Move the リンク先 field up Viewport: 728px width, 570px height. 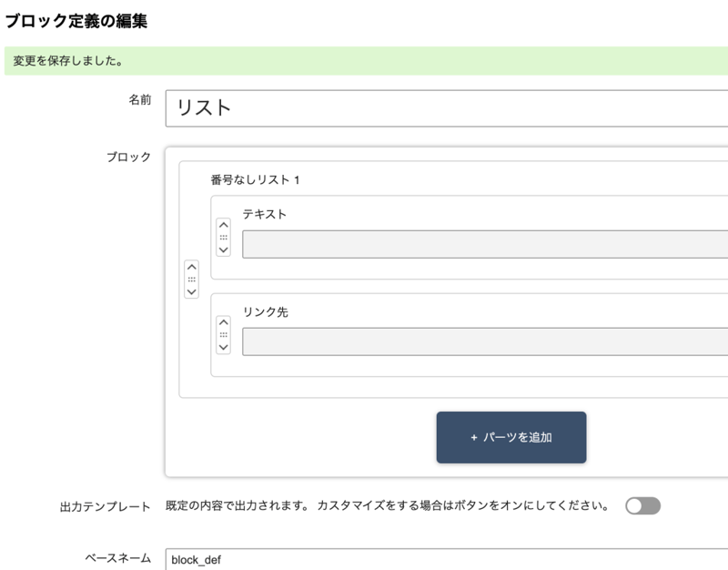223,322
